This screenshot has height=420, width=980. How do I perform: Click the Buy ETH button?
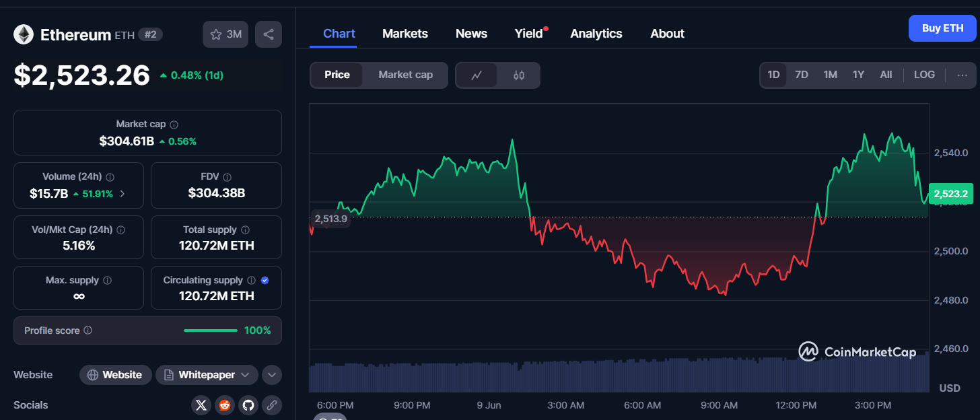tap(942, 28)
